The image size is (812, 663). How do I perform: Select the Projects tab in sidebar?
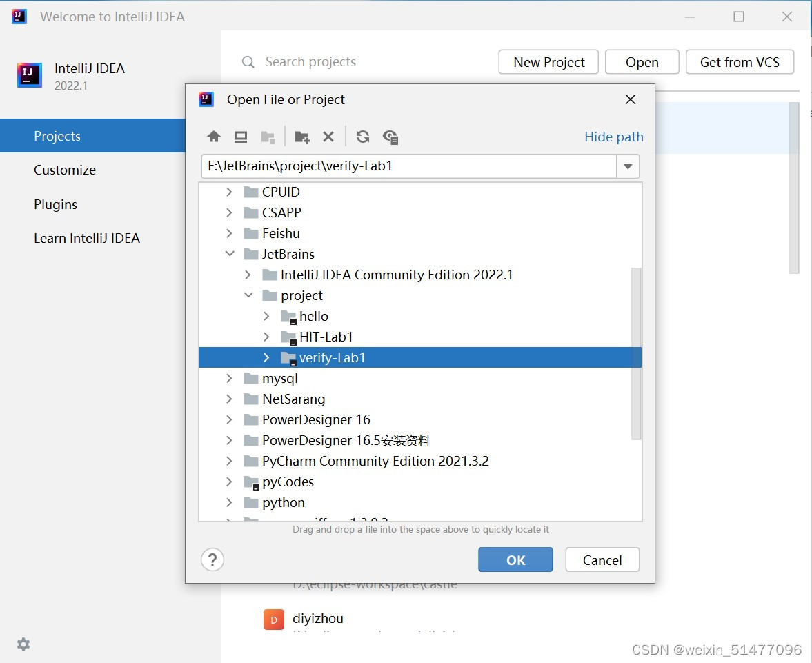(92, 136)
